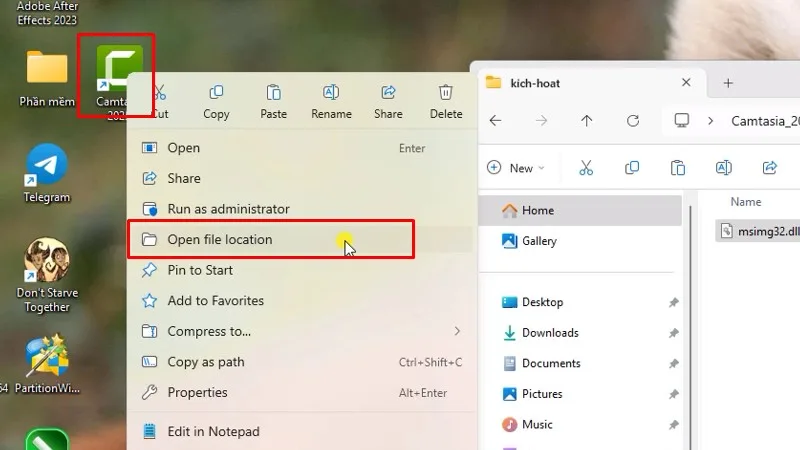Open Documents in the navigation pane
The image size is (800, 450).
coord(580,363)
